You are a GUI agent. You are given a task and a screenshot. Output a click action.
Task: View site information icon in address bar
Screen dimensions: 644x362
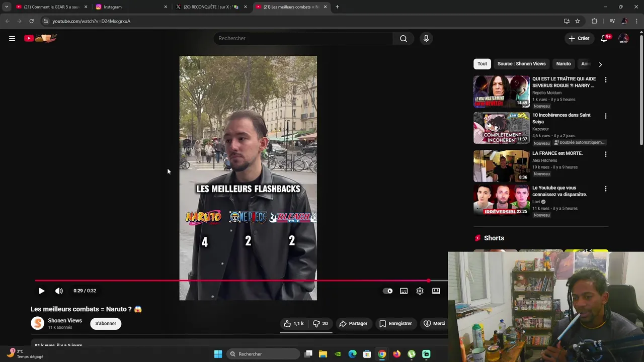point(46,21)
